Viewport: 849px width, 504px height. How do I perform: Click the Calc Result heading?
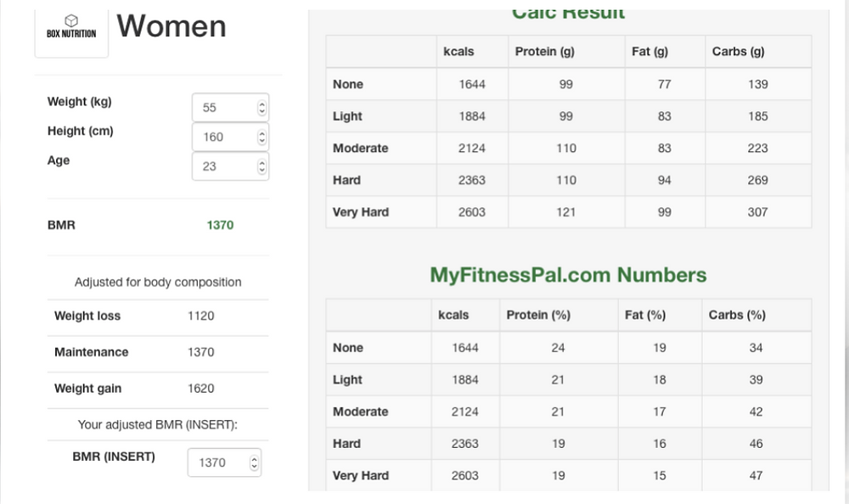[568, 13]
